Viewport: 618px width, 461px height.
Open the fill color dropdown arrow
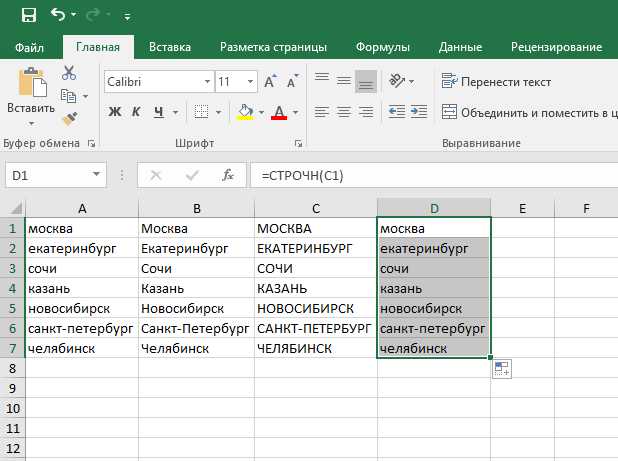coord(261,113)
